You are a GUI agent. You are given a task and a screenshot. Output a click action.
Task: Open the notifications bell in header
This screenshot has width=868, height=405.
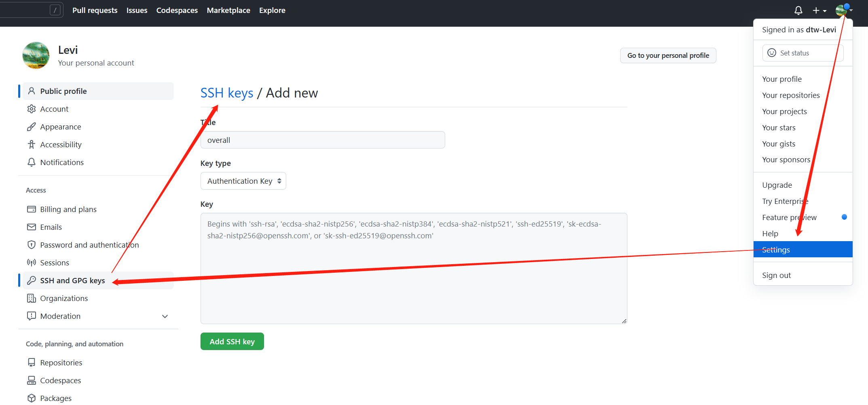(798, 11)
